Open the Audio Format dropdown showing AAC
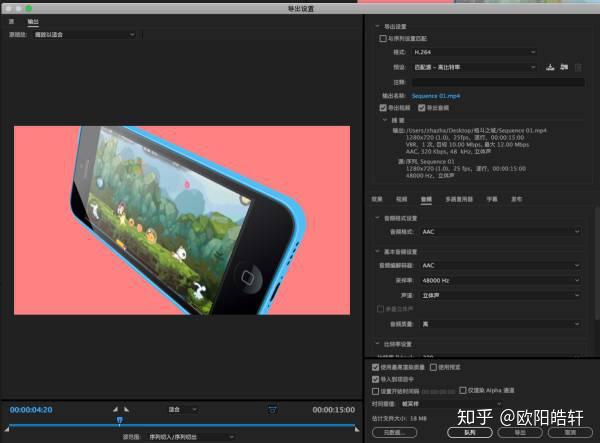The height and width of the screenshot is (443, 600). [501, 232]
